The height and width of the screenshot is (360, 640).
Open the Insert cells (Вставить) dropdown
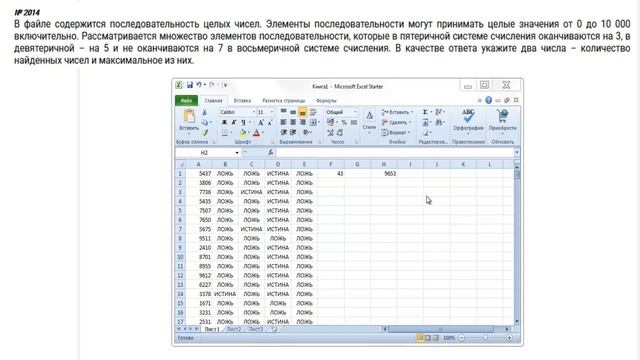pos(397,112)
